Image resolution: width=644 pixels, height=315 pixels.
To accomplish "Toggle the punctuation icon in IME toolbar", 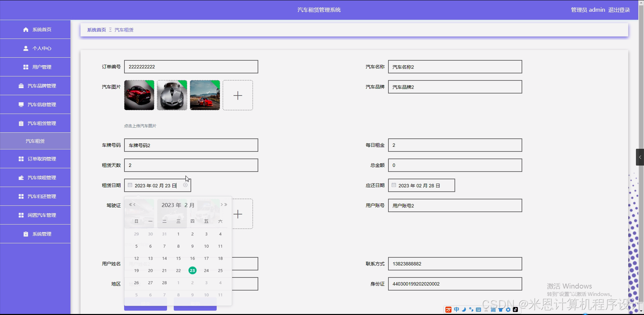I will (471, 310).
